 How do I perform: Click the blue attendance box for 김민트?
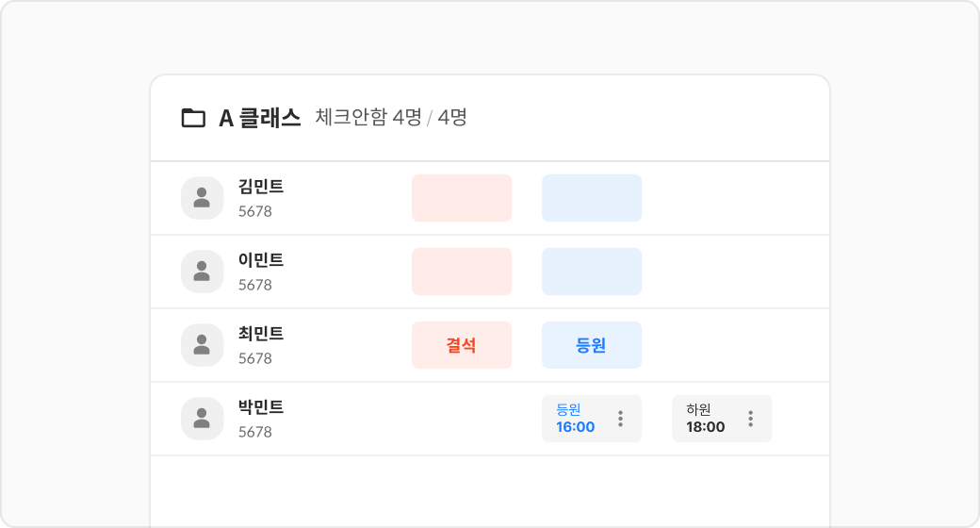point(592,198)
